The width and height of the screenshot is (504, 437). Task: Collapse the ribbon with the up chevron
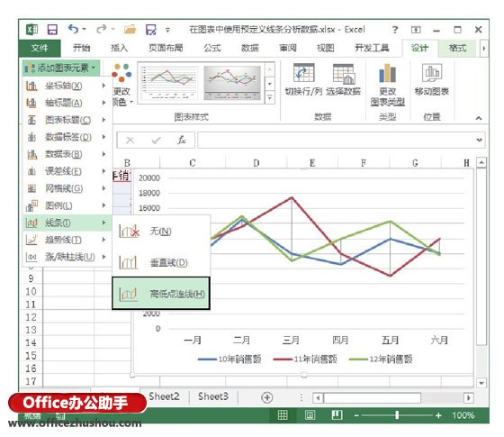[x=479, y=118]
